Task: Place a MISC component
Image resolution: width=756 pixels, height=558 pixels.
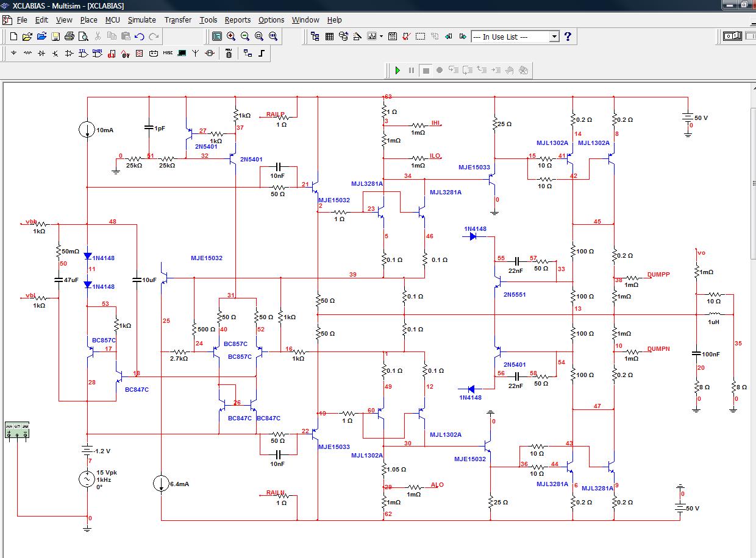Action: pos(168,53)
